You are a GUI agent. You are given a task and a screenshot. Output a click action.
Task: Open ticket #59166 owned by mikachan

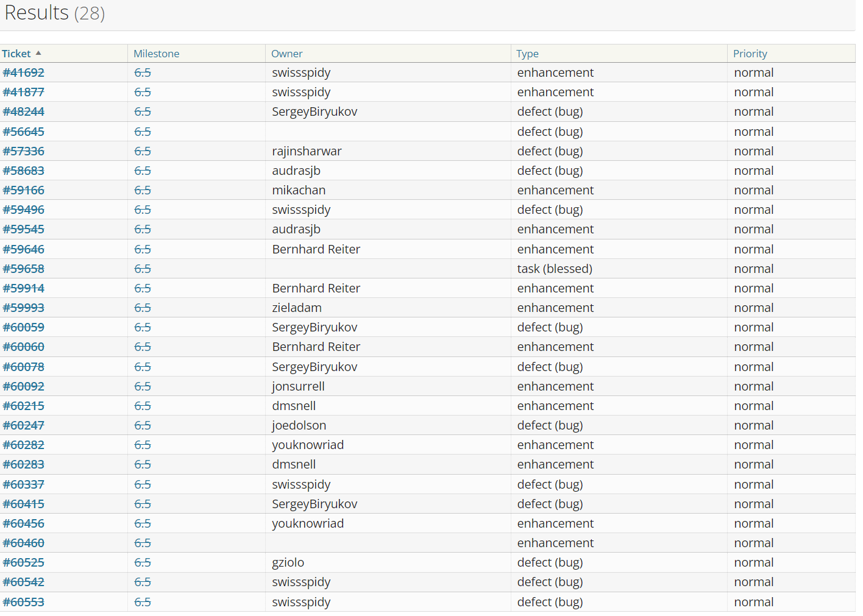coord(23,189)
